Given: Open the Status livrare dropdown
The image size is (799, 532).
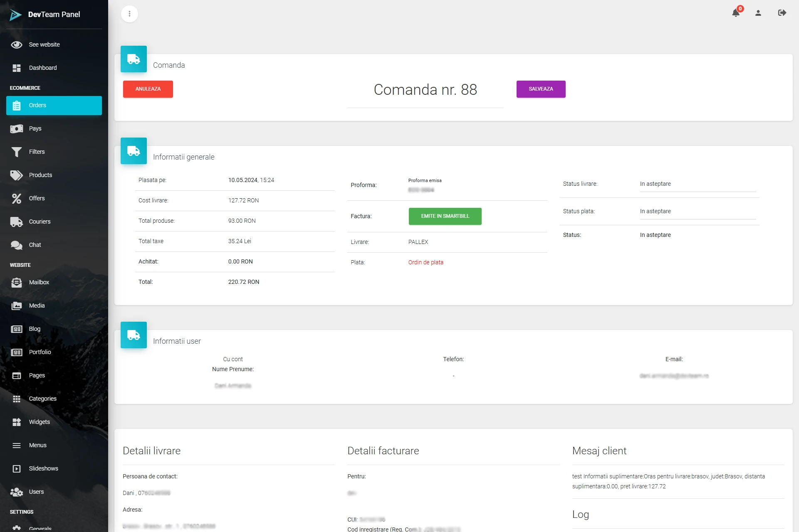Looking at the screenshot, I should pyautogui.click(x=697, y=184).
